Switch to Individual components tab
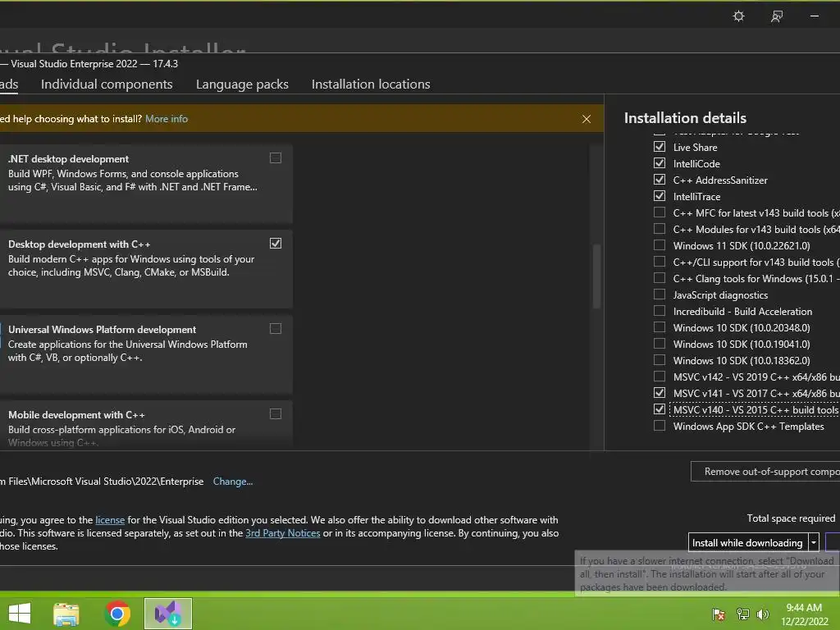Screen dimensions: 840x630 (107, 84)
